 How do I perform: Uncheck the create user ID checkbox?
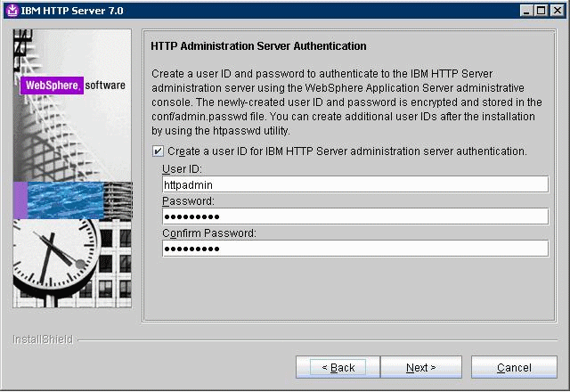159,151
